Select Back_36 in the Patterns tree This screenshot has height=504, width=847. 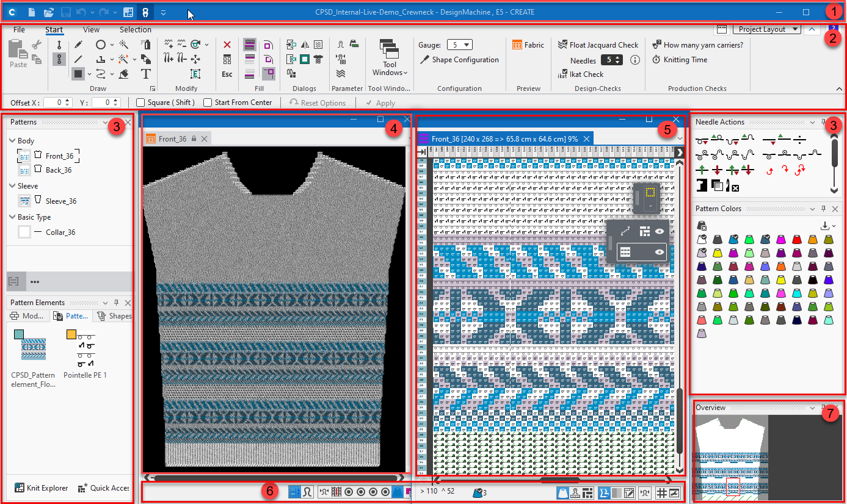(x=59, y=170)
